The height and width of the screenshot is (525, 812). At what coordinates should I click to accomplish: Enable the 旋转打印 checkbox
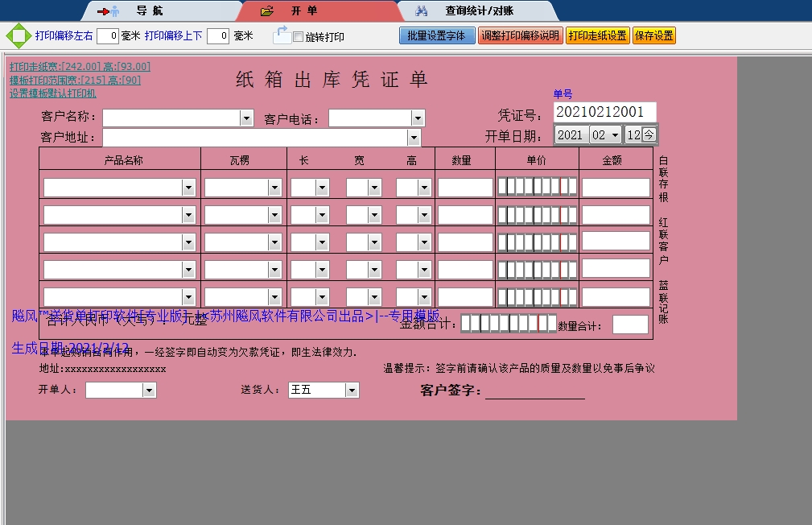299,37
